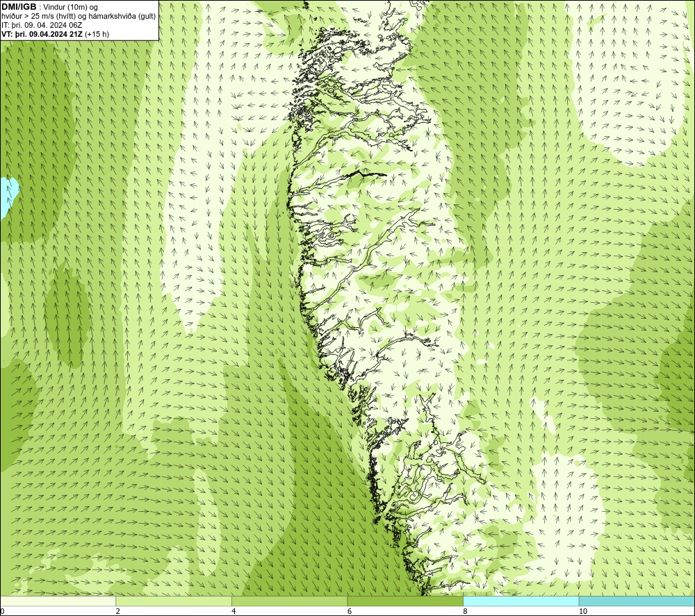Click the 'VT: þri. 09.04.2024 21Z' line
The image size is (695, 616).
[x=42, y=34]
